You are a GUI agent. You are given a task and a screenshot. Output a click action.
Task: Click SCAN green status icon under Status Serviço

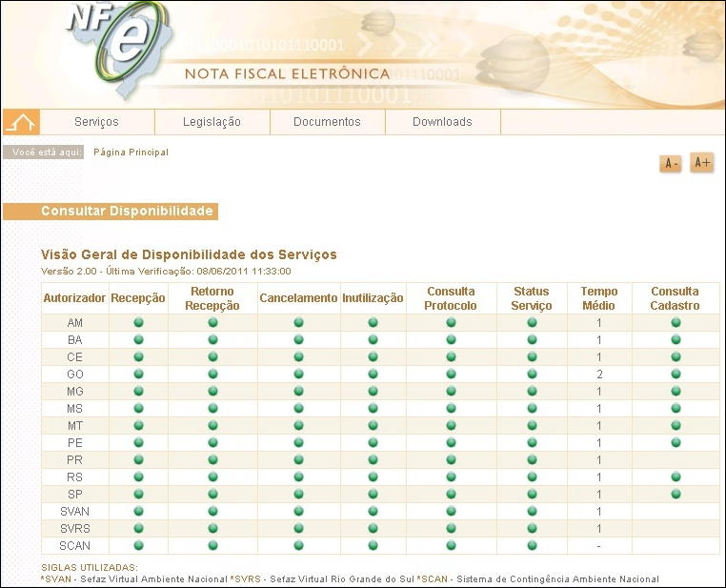[x=532, y=545]
